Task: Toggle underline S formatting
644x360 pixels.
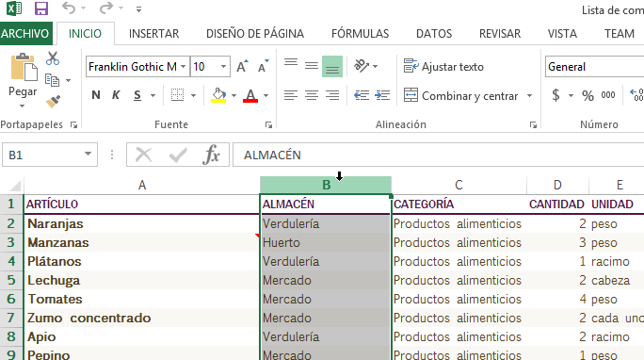Action: pos(137,95)
